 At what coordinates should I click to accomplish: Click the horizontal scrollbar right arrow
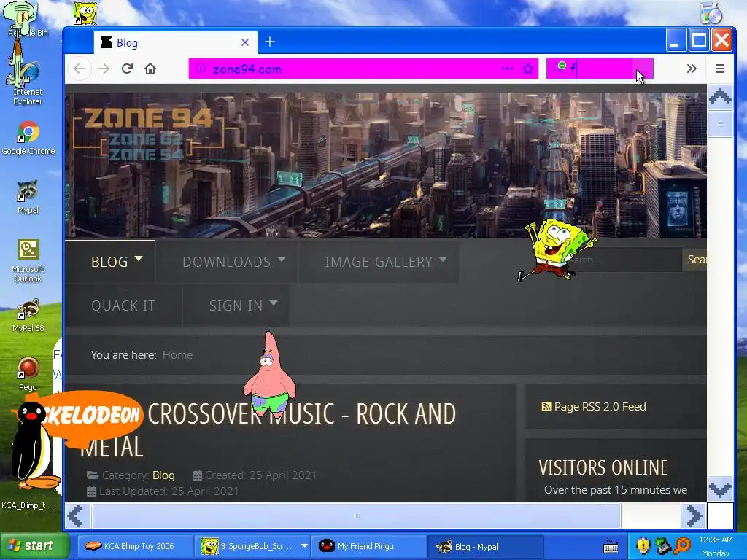point(694,516)
